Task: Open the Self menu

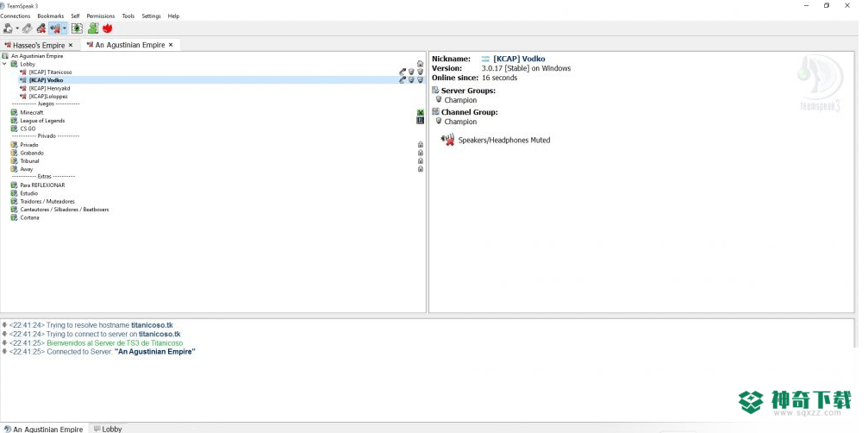Action: (75, 16)
